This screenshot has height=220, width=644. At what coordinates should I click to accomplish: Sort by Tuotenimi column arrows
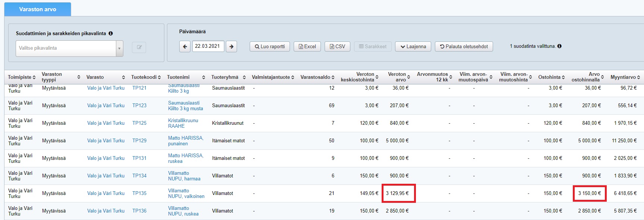(203, 77)
